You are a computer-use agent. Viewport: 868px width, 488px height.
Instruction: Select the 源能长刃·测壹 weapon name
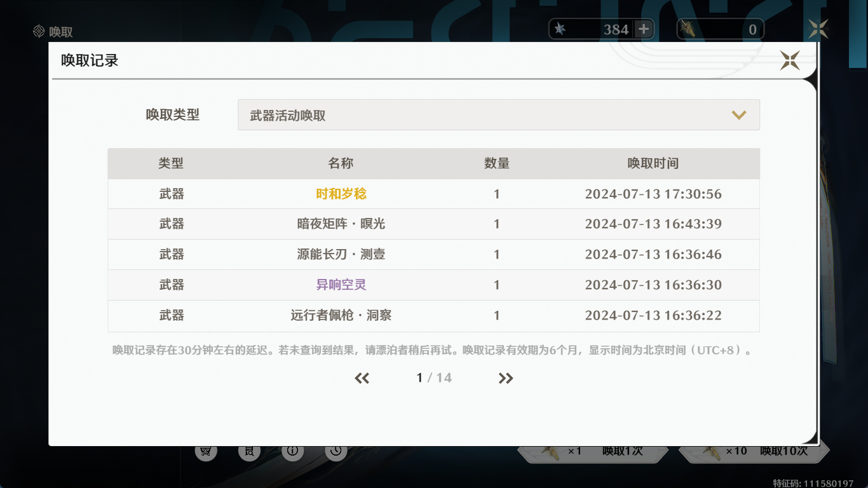point(341,254)
